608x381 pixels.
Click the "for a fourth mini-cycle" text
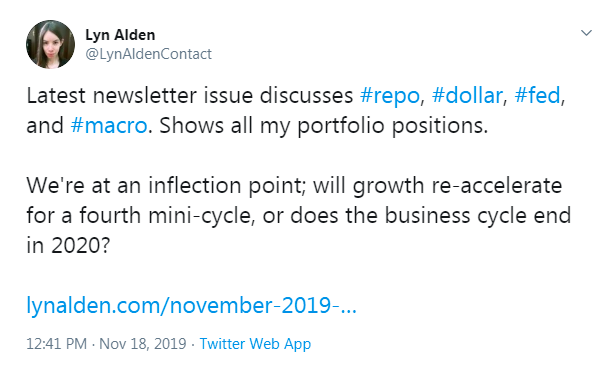(x=140, y=215)
